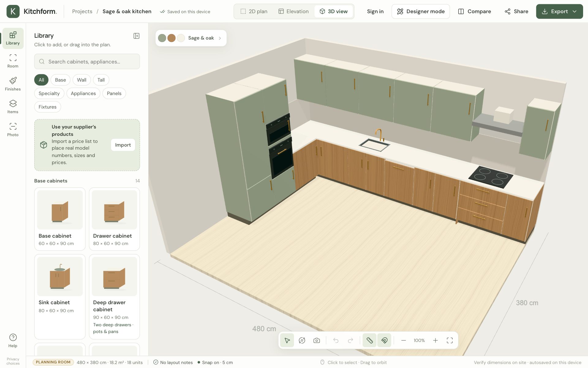The image size is (588, 368).
Task: Import a supplier price list
Action: pos(123,145)
